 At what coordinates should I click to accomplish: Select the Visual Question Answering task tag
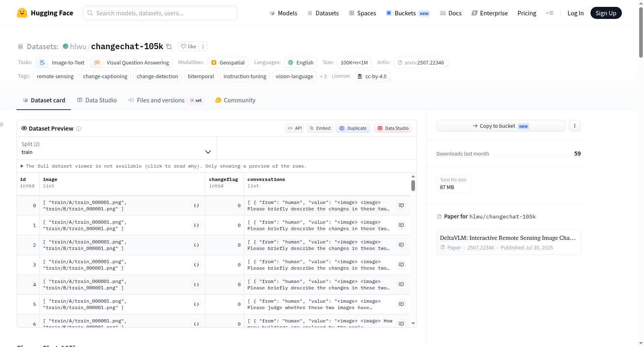pos(131,62)
